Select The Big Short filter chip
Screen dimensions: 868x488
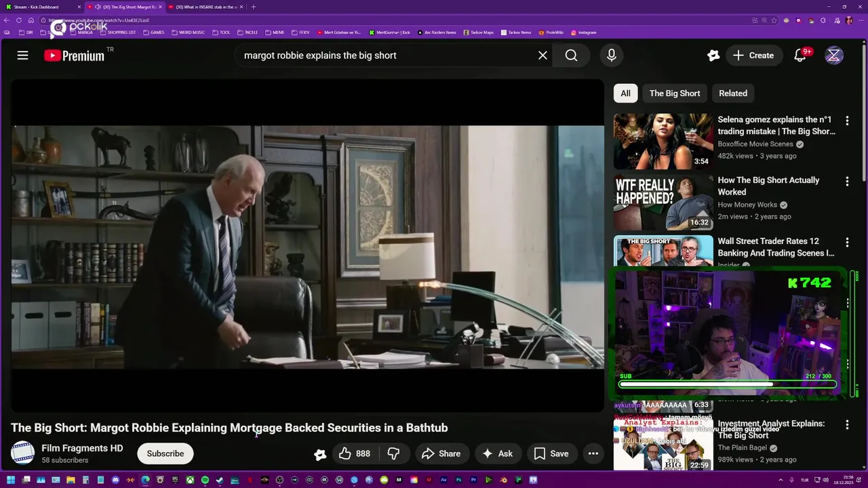(x=675, y=94)
